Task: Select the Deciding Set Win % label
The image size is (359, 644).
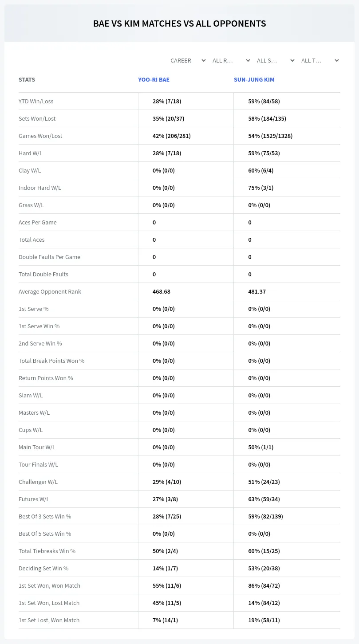Action: [43, 568]
